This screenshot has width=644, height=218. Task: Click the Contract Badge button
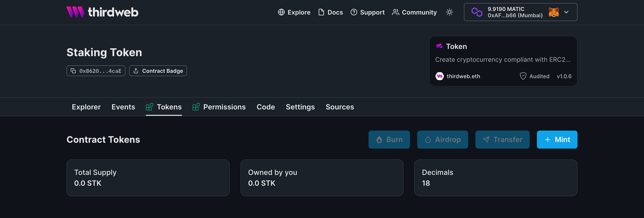(x=158, y=71)
